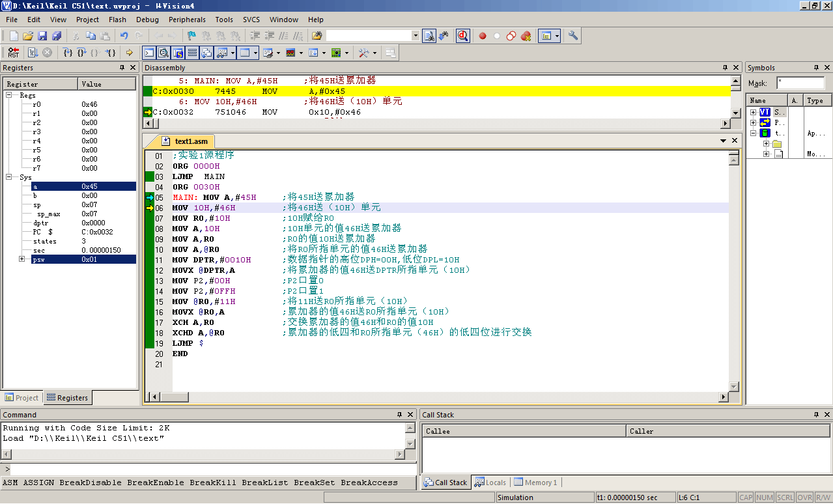Switch to the Memory 1 tab

(x=535, y=483)
